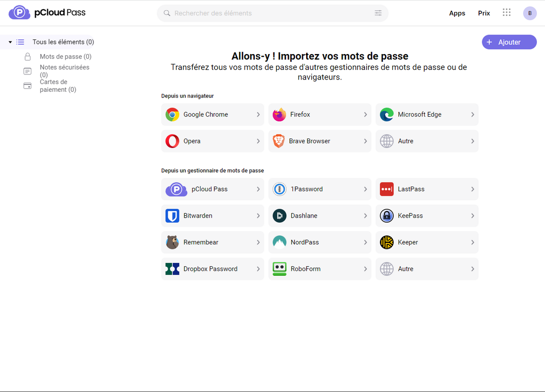
Task: Select Mots de passe (0)
Action: click(x=65, y=57)
